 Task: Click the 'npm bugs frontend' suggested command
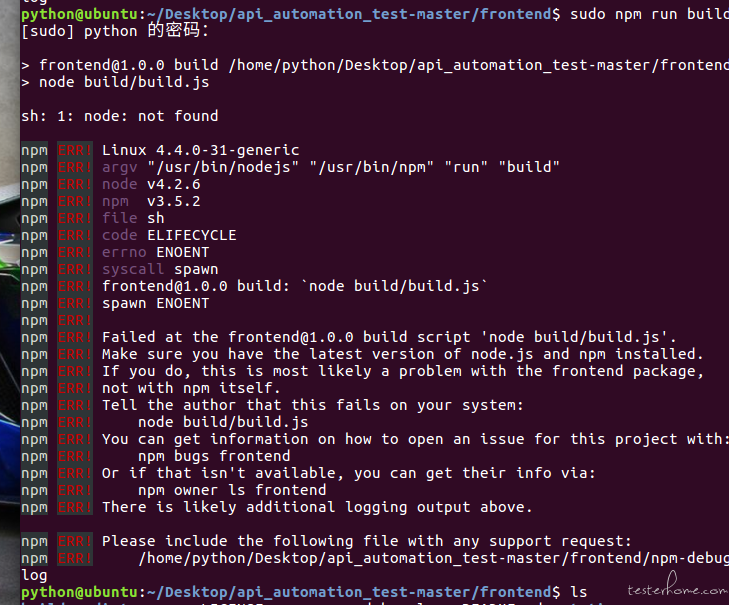pyautogui.click(x=214, y=456)
